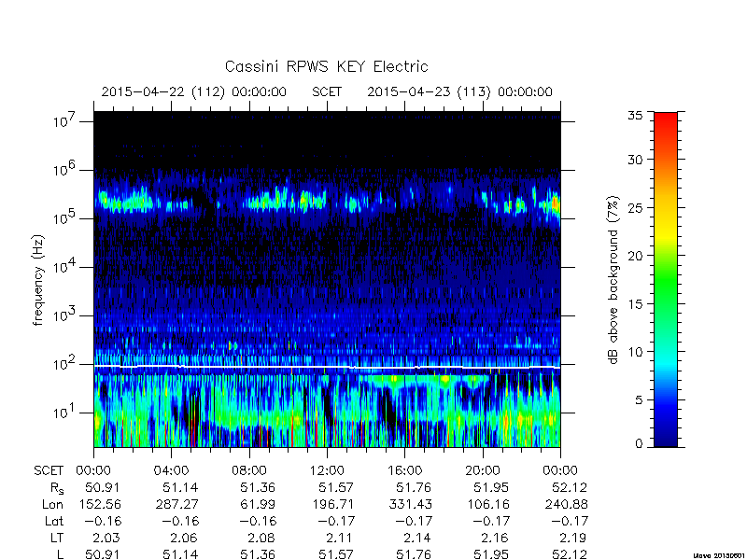747x560 pixels.
Task: Click the LT value 2.08
Action: [x=261, y=539]
